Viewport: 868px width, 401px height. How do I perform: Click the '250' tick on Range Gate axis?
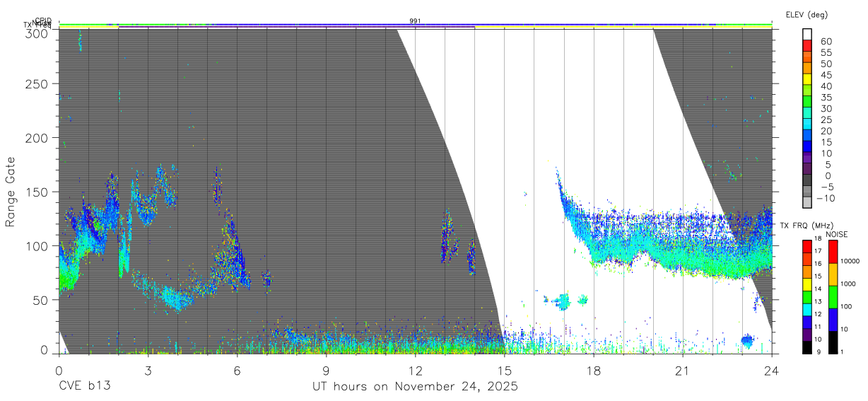click(x=38, y=83)
